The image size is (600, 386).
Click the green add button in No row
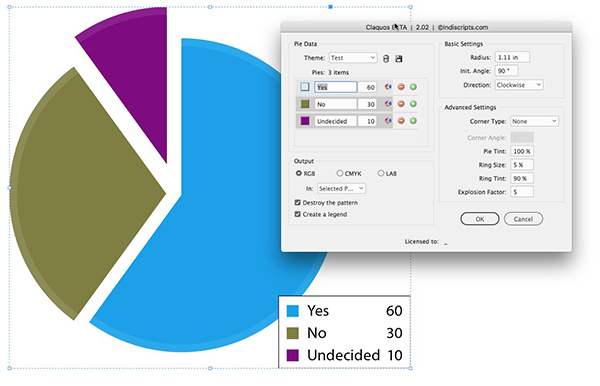click(413, 104)
